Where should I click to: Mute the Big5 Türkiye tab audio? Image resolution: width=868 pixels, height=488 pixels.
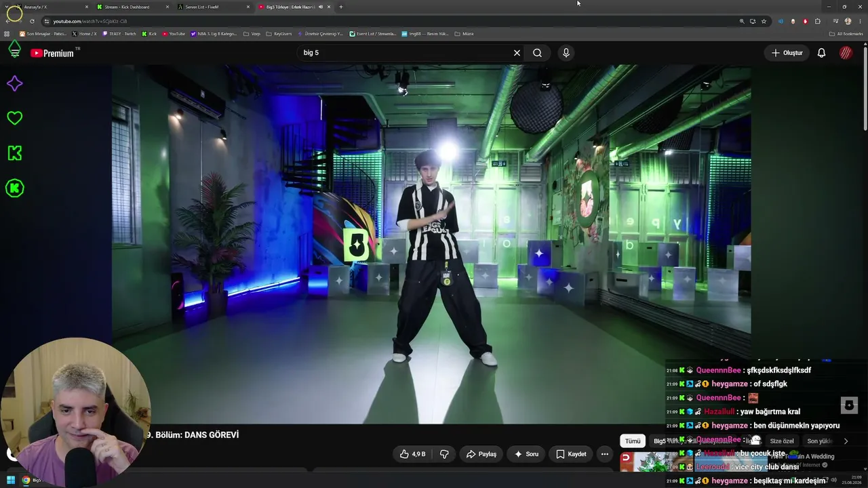(320, 7)
